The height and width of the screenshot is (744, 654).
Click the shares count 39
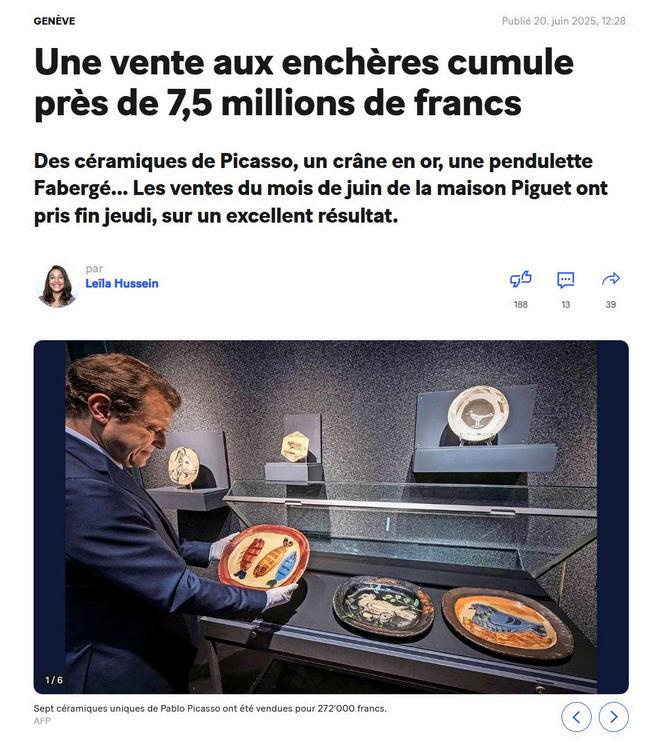(x=611, y=305)
